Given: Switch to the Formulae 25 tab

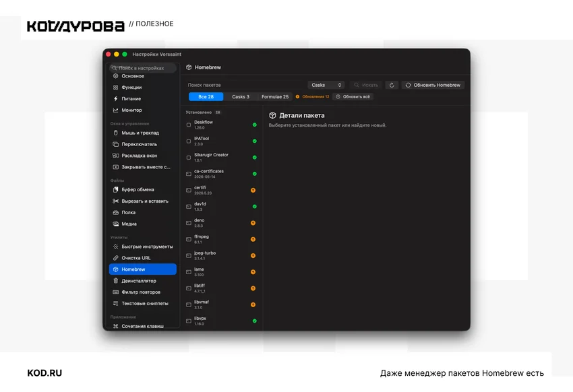Looking at the screenshot, I should [x=275, y=97].
